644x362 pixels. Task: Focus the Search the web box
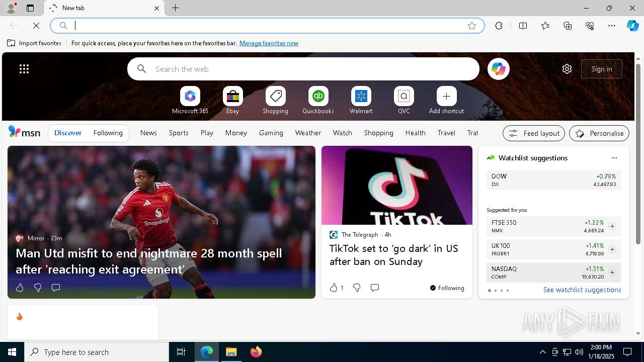tap(303, 69)
